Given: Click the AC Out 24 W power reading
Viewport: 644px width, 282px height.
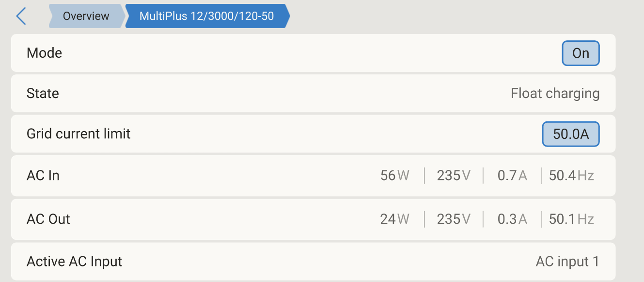Looking at the screenshot, I should pos(395,219).
